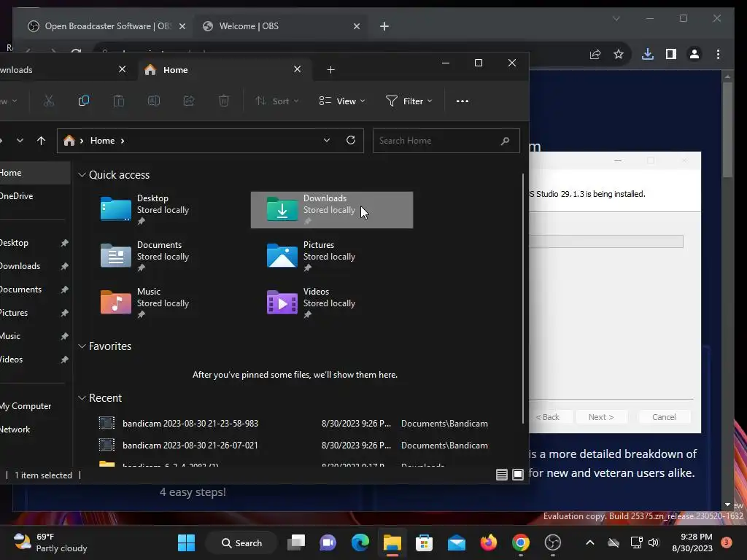Click taskbar Search box
The image size is (747, 560).
click(241, 542)
